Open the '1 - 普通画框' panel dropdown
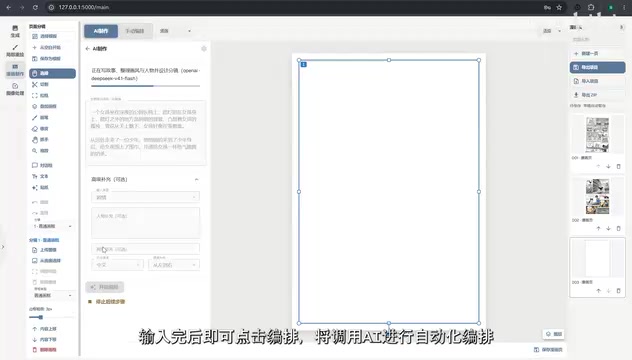Viewport: 632px width, 360px height. coord(52,226)
